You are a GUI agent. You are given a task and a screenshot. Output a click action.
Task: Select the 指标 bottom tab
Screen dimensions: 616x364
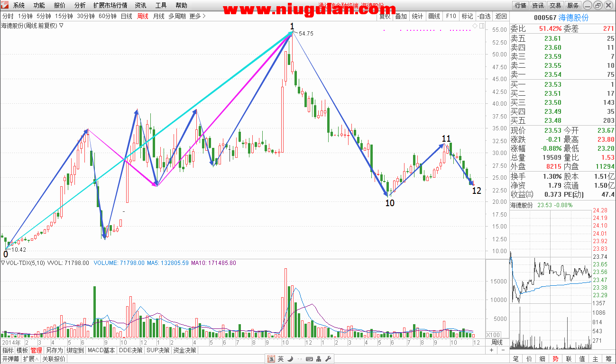[x=8, y=351]
